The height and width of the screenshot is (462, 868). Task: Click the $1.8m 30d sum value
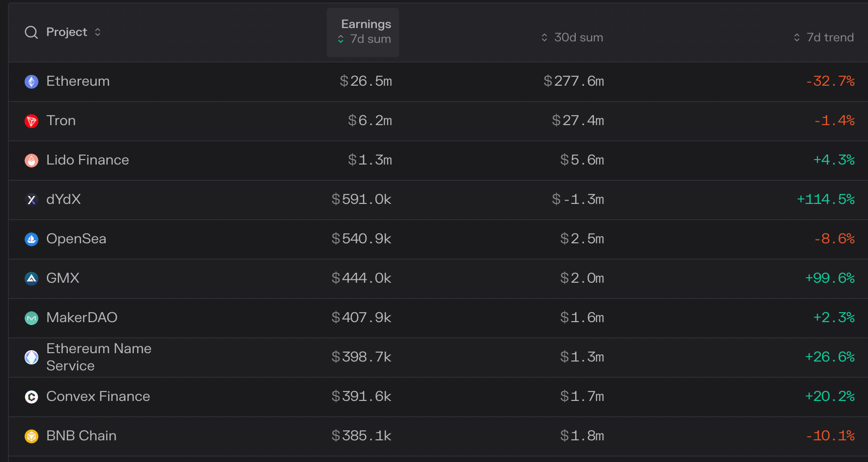[x=582, y=436]
